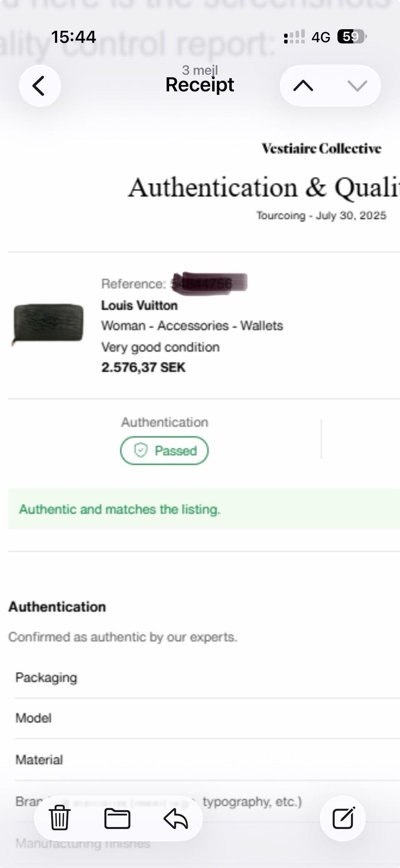Expand the Model row

(33, 718)
